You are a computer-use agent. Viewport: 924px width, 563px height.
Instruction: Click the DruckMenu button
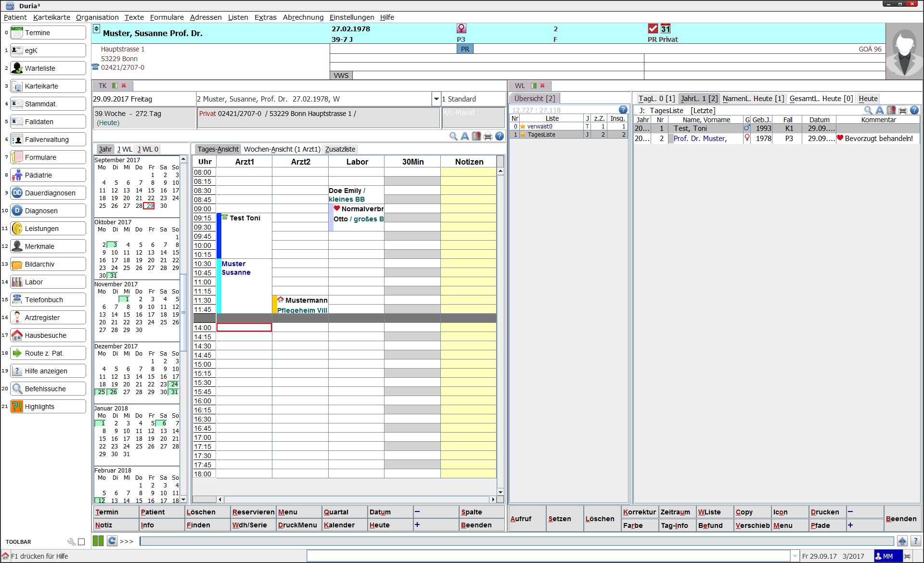pos(298,525)
